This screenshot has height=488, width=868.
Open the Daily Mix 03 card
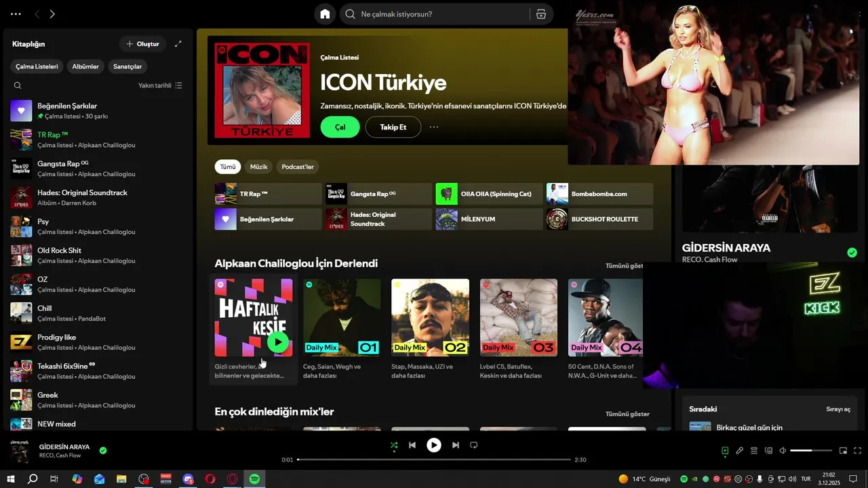(519, 330)
